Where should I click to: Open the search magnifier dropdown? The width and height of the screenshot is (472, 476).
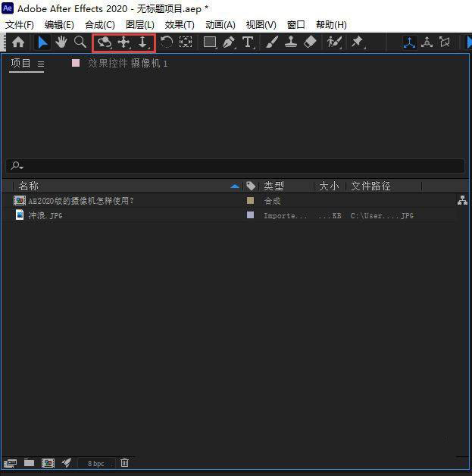coord(17,166)
